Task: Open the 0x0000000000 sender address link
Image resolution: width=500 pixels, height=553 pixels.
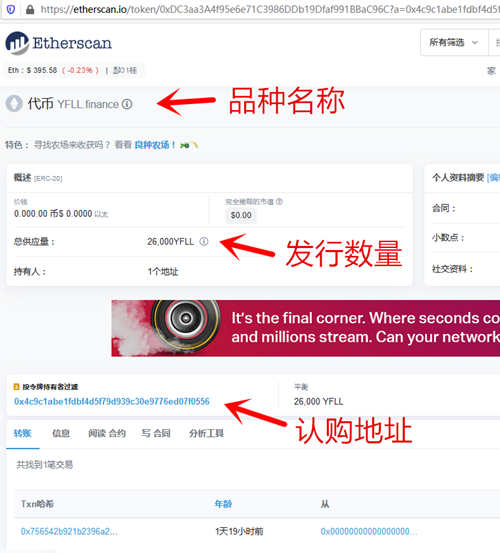Action: pyautogui.click(x=368, y=531)
